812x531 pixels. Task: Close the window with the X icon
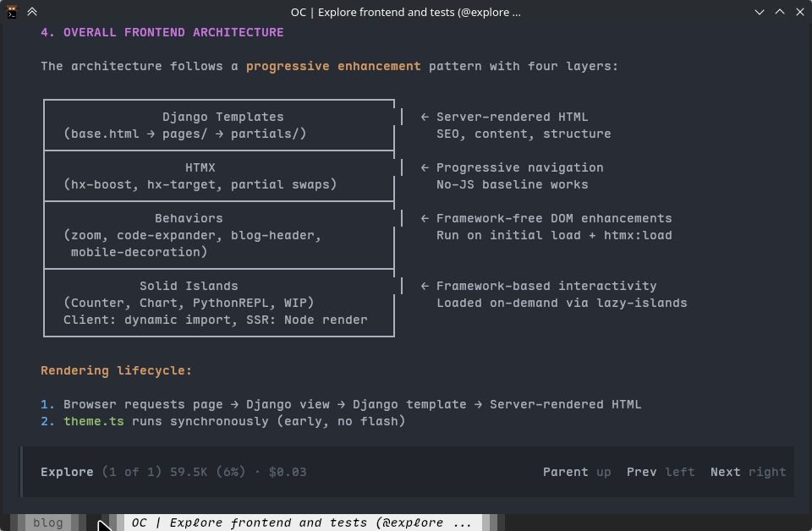pyautogui.click(x=799, y=12)
